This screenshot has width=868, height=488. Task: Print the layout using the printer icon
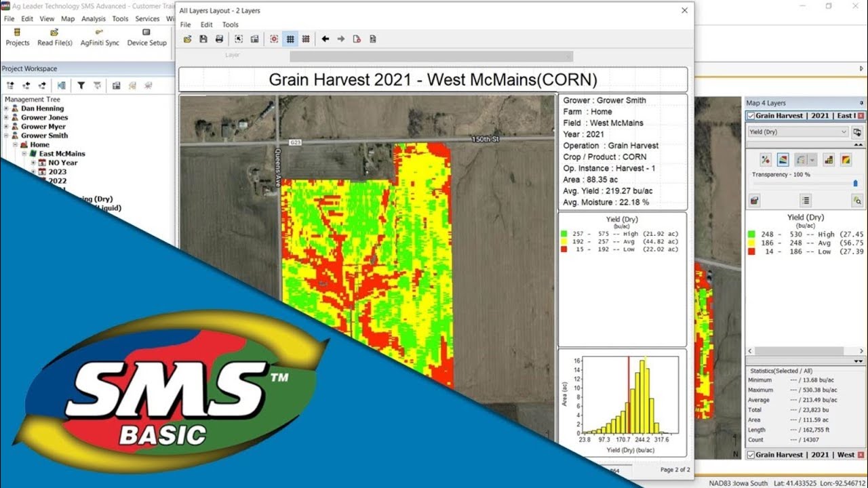point(219,39)
